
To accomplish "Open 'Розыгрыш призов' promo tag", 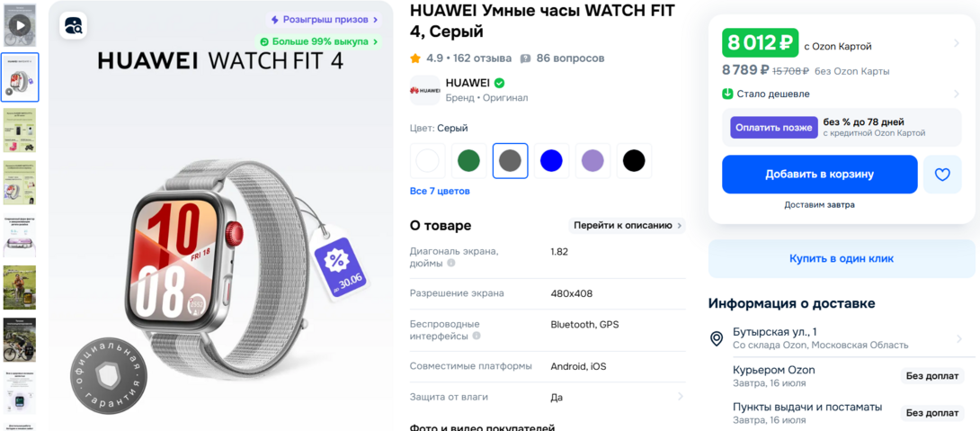I will (325, 20).
